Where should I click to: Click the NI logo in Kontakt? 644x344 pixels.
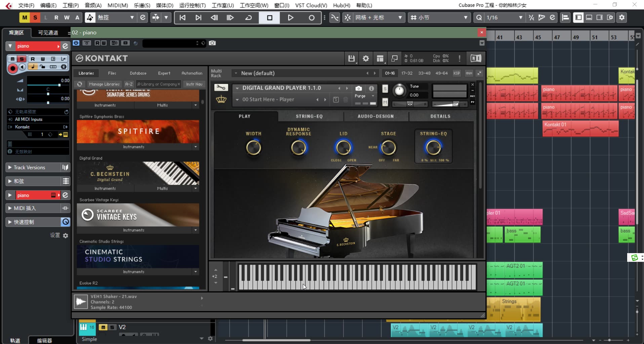coord(476,58)
